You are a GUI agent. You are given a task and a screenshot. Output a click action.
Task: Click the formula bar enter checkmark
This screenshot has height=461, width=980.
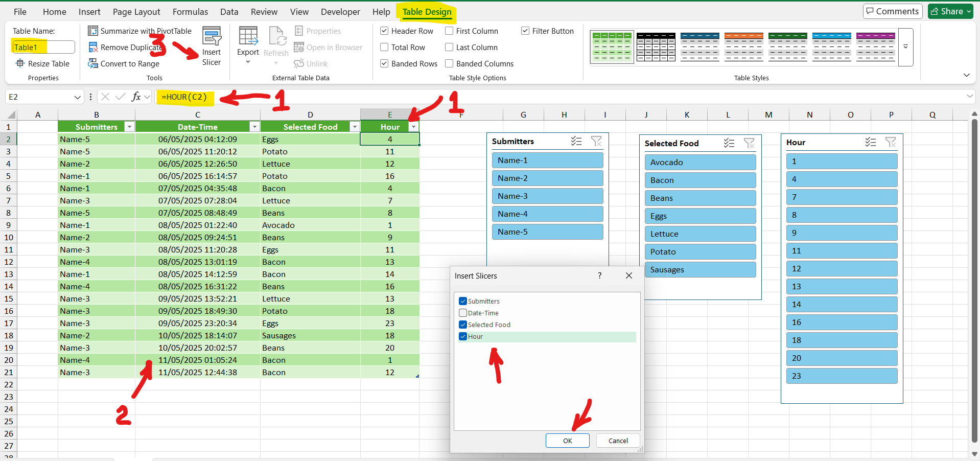click(121, 97)
